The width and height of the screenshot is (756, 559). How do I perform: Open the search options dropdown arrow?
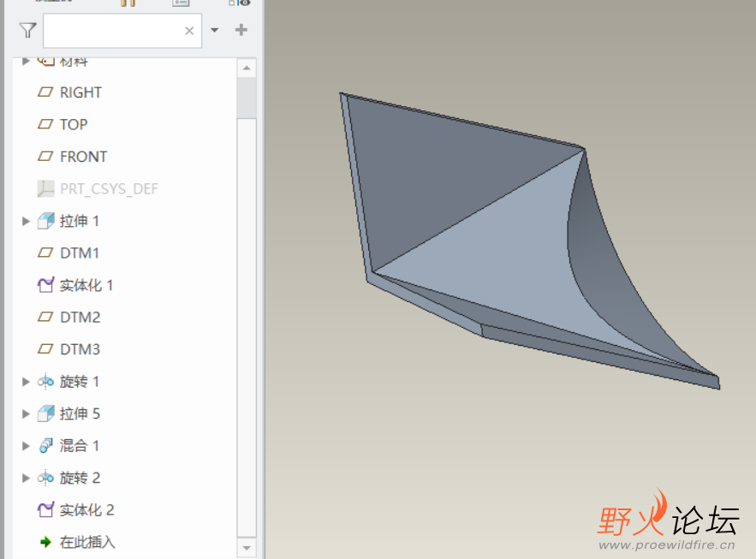[x=215, y=30]
